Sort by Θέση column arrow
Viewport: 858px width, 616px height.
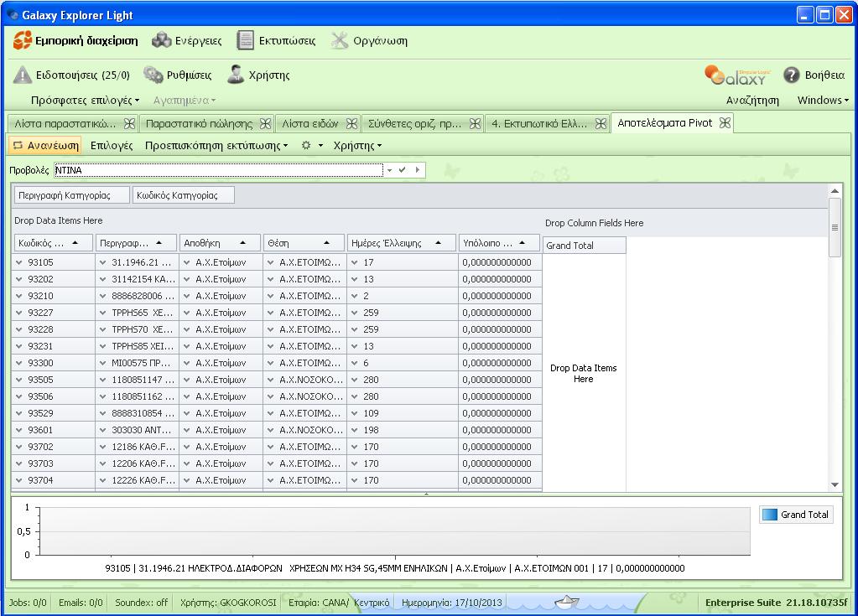[x=326, y=243]
